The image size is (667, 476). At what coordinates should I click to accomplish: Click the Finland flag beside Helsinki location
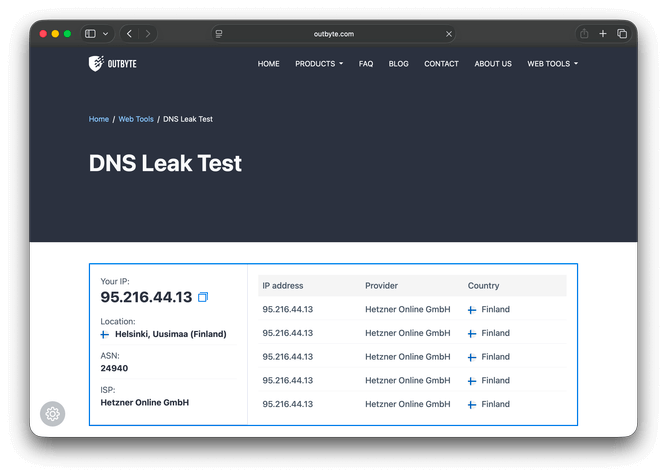[x=105, y=334]
